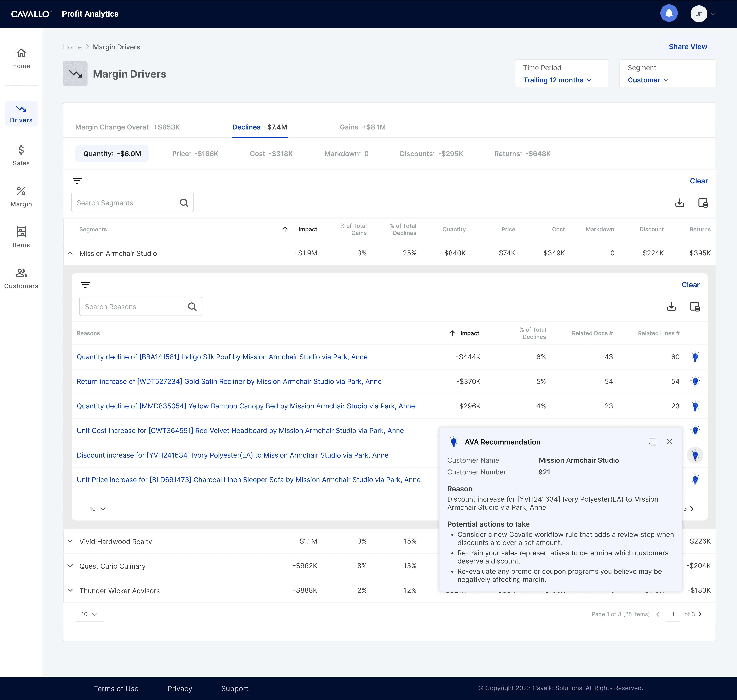Go to Home in the sidebar
The height and width of the screenshot is (700, 737).
point(21,59)
